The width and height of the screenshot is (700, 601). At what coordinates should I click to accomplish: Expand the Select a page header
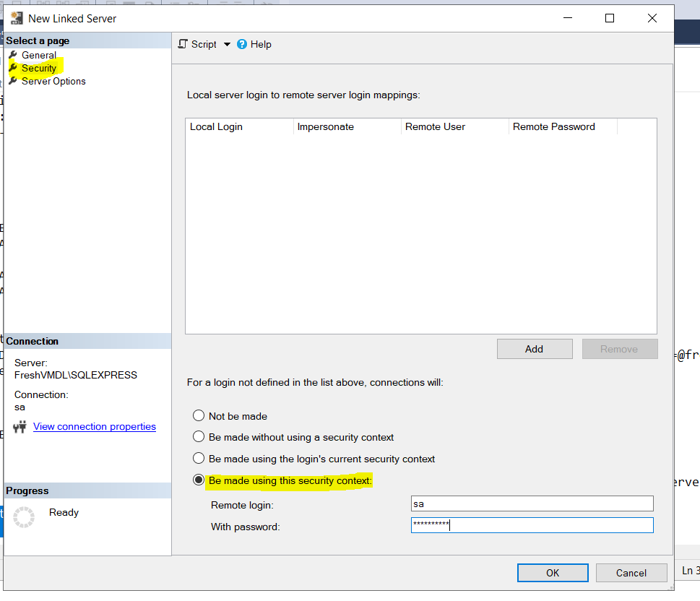click(87, 40)
